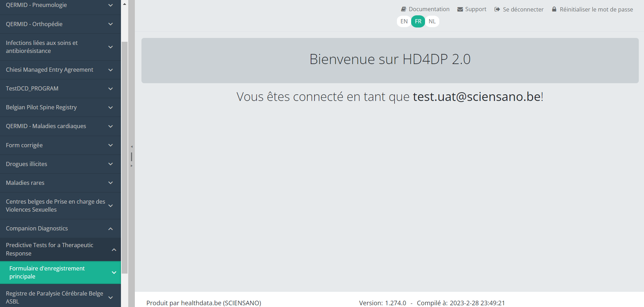Expand the QERMID - Orthopédie chevron
Screen dimensions: 644x307
[111, 24]
